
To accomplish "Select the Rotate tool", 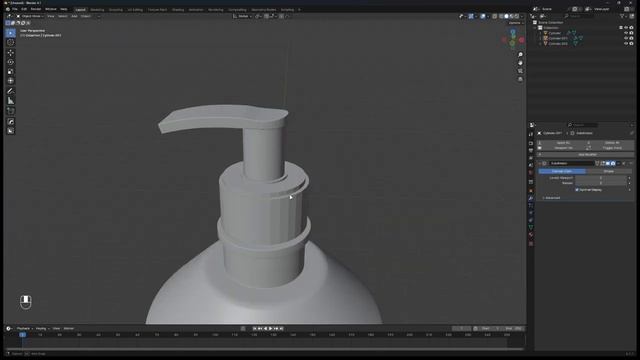I will coord(11,62).
